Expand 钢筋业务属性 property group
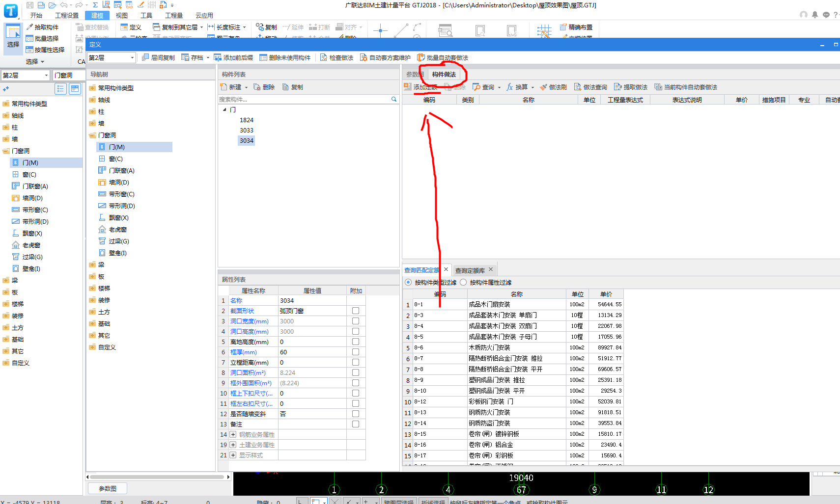This screenshot has width=840, height=504. click(x=233, y=434)
